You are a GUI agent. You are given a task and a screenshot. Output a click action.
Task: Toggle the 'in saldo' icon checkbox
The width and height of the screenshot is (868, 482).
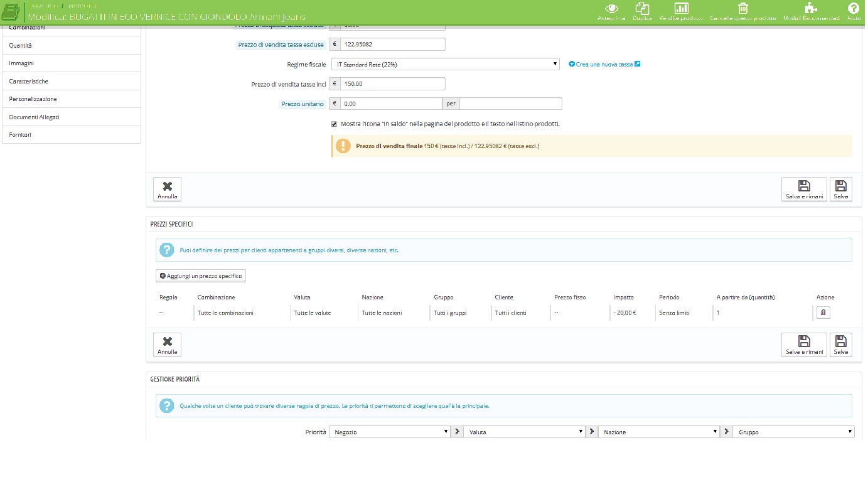click(335, 124)
